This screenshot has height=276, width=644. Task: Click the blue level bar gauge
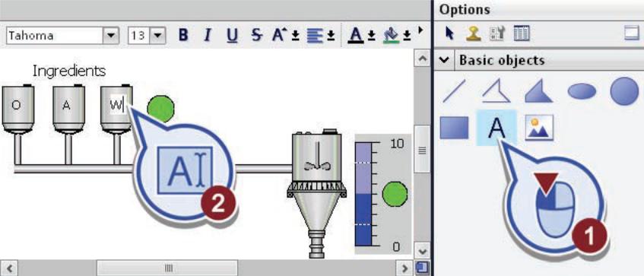pos(364,194)
